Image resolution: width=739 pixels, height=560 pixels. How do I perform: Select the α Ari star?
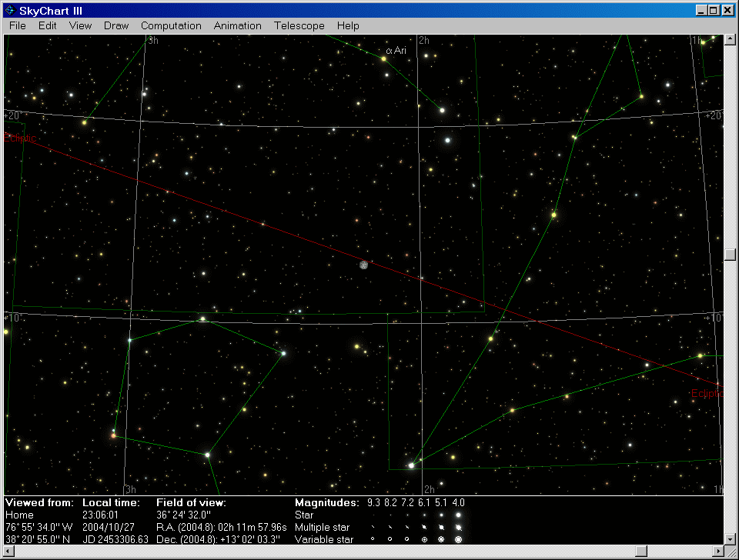point(383,58)
